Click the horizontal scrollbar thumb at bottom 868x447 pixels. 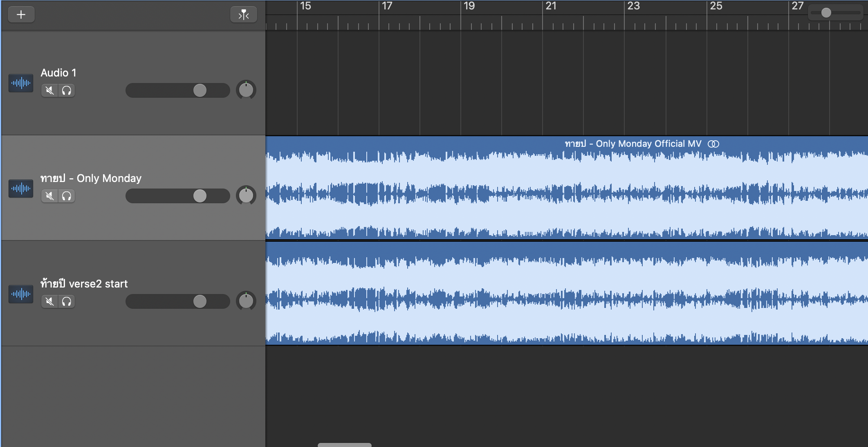tap(345, 445)
